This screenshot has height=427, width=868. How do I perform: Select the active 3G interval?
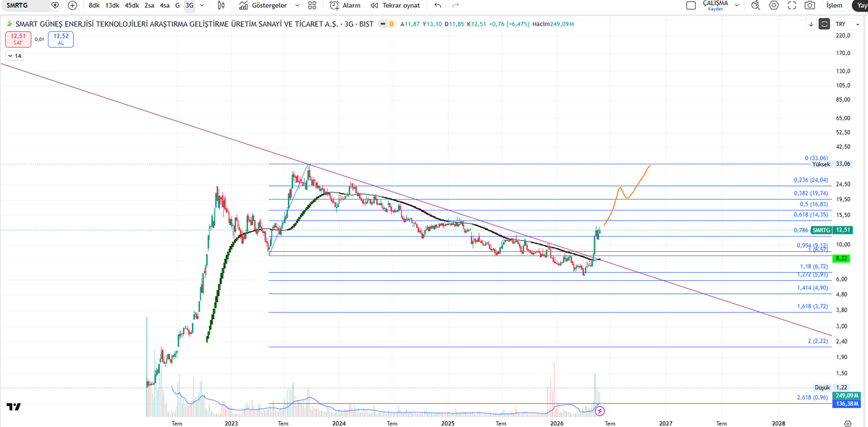coord(190,5)
